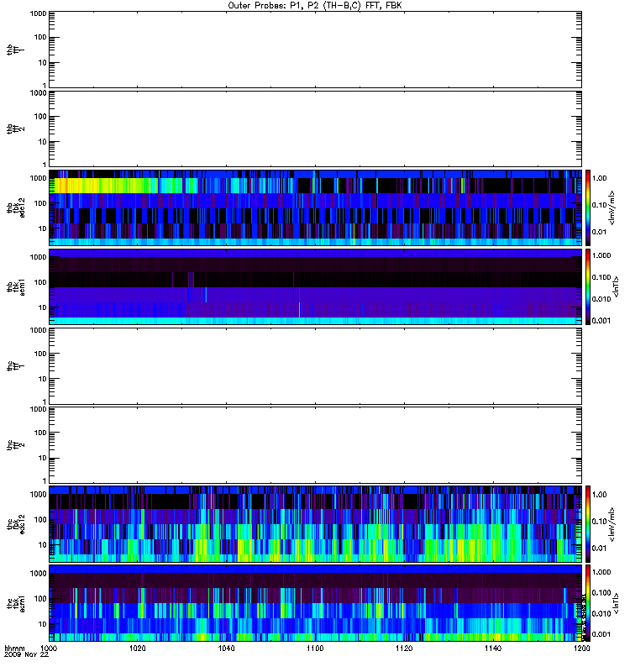Click the thc edc12 color bar
Screen dimensions: 630x672
(x=588, y=523)
